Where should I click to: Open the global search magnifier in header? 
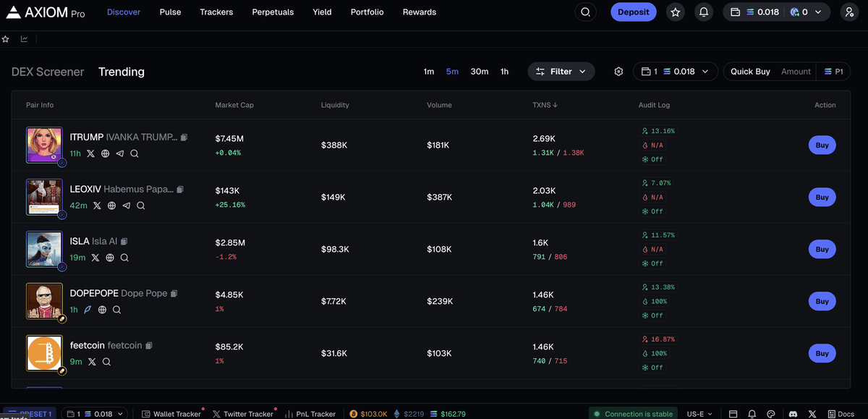point(585,12)
